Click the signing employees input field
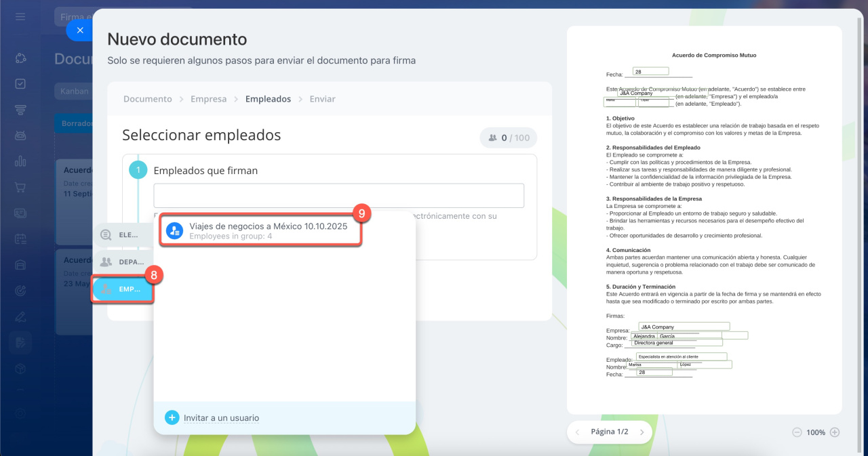Viewport: 868px width, 456px height. click(x=338, y=195)
